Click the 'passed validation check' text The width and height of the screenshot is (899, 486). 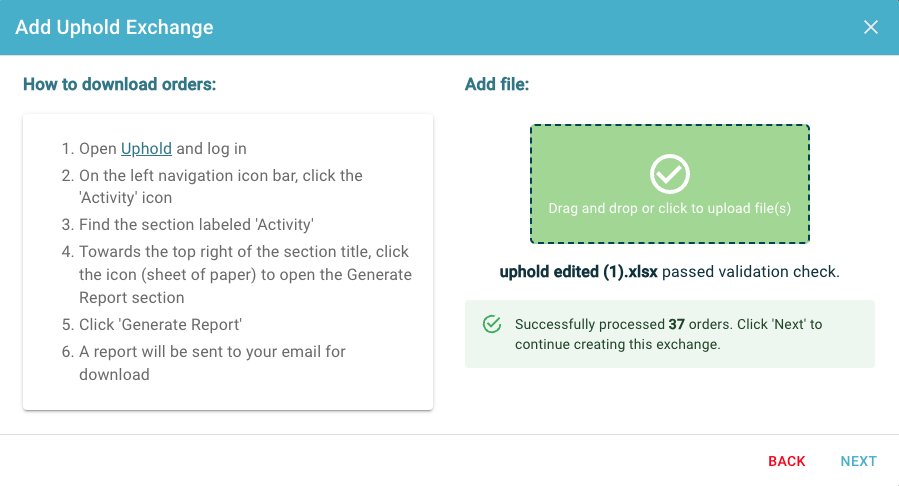tap(751, 272)
